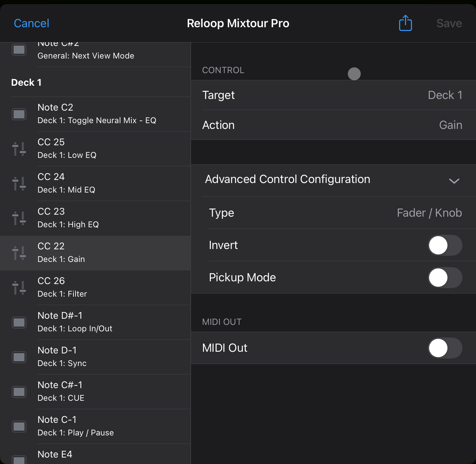
Task: Click the fader icon beside CC 23
Action: (19, 218)
